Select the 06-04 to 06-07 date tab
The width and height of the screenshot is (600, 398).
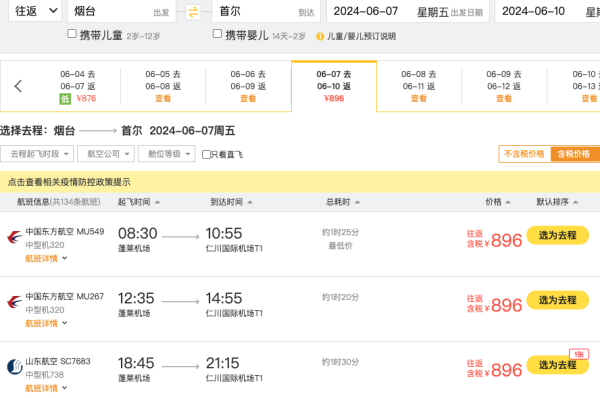[x=78, y=86]
